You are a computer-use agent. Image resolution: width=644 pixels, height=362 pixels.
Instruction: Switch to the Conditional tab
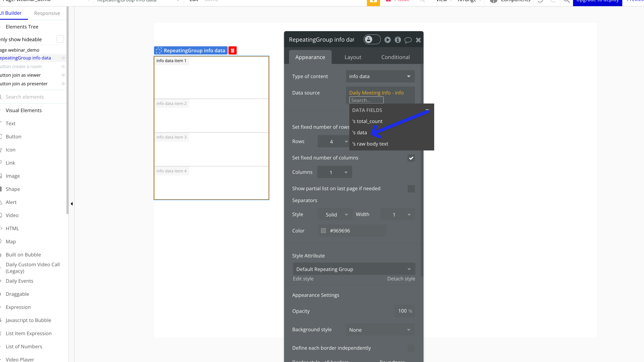click(x=395, y=57)
